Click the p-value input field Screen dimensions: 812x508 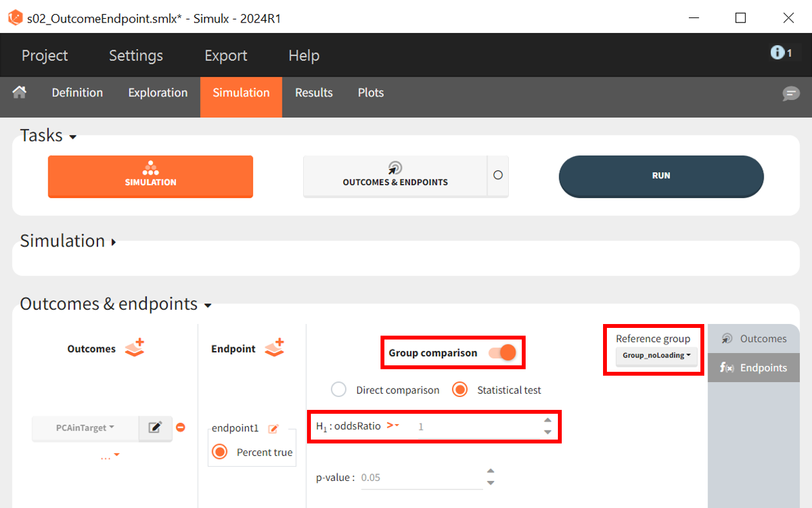(x=421, y=478)
